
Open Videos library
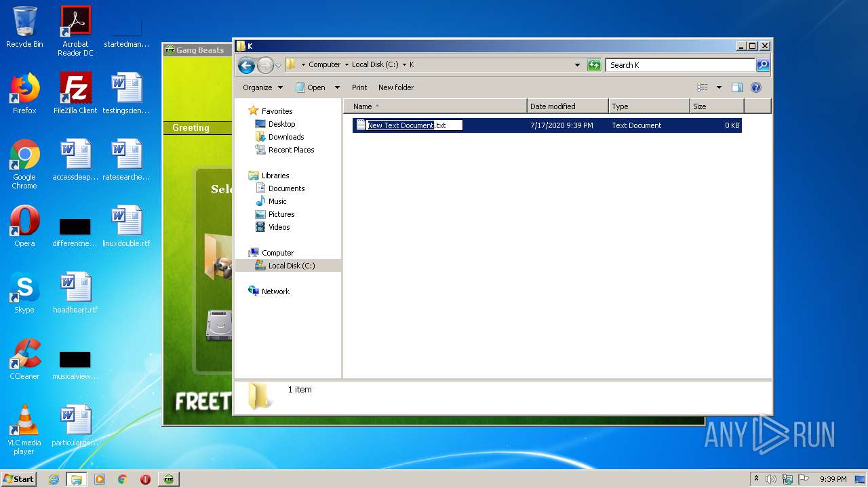273,227
